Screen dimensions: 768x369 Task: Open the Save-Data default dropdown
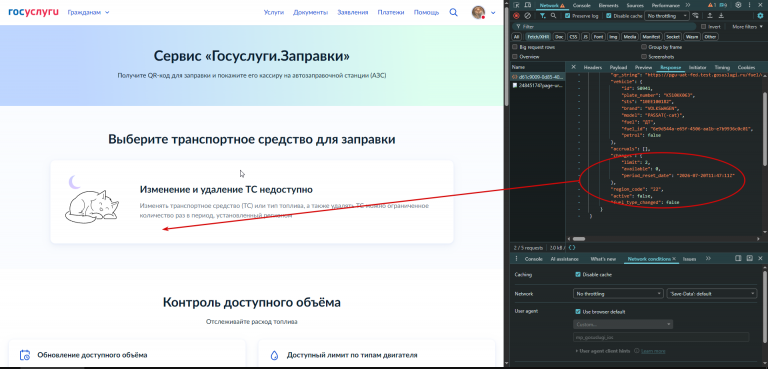point(712,294)
